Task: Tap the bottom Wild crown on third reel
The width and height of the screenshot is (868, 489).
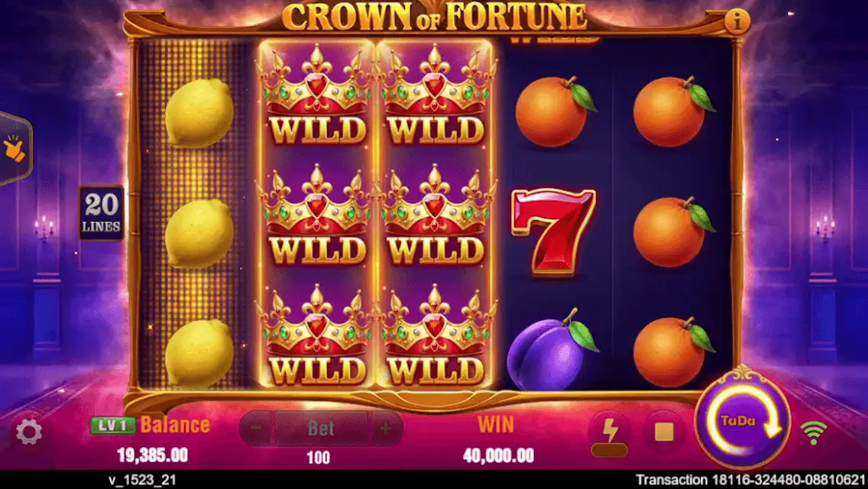Action: click(435, 336)
